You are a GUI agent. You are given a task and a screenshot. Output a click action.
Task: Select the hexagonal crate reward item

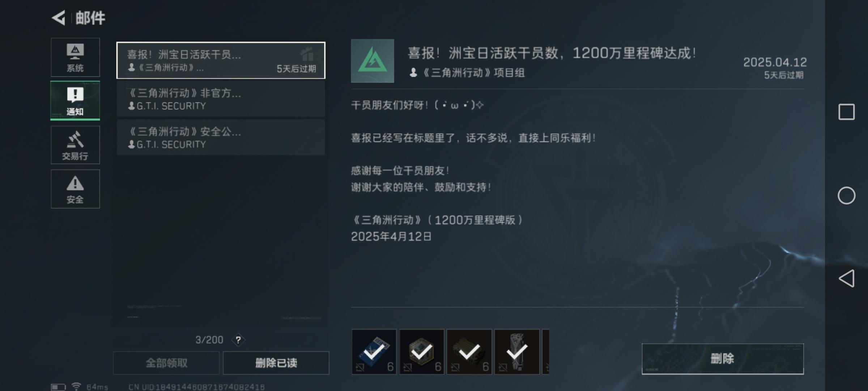(x=422, y=352)
